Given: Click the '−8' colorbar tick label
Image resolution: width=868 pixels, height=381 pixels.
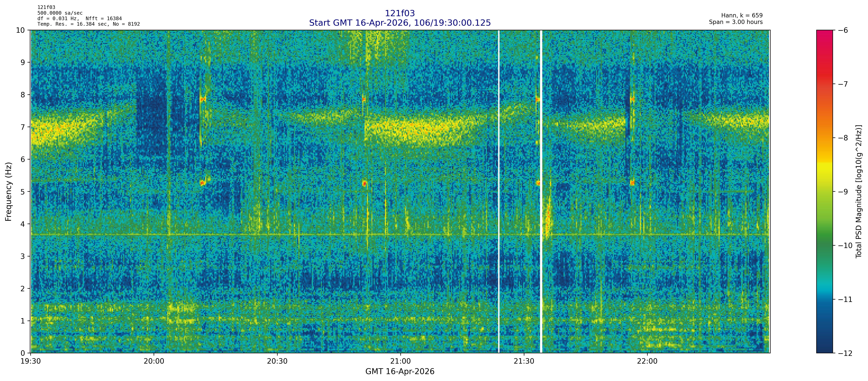Looking at the screenshot, I should [843, 138].
